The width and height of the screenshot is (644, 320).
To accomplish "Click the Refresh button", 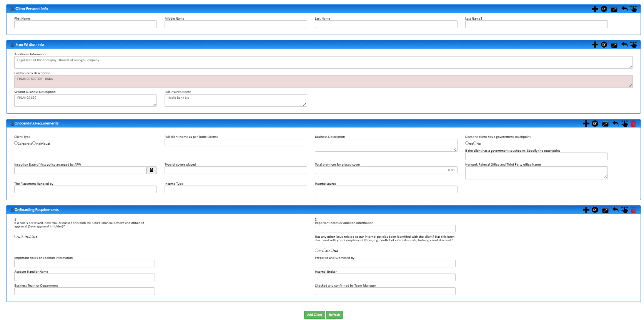I will (334, 315).
